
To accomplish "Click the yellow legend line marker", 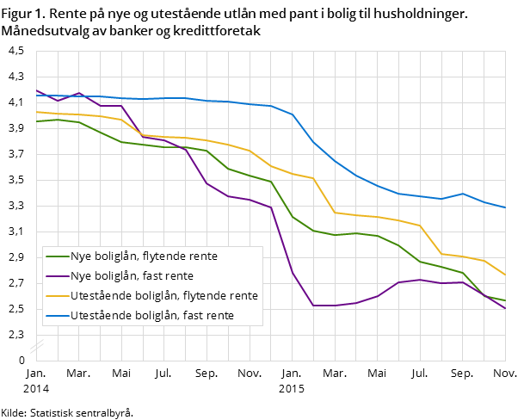I will pyautogui.click(x=57, y=296).
